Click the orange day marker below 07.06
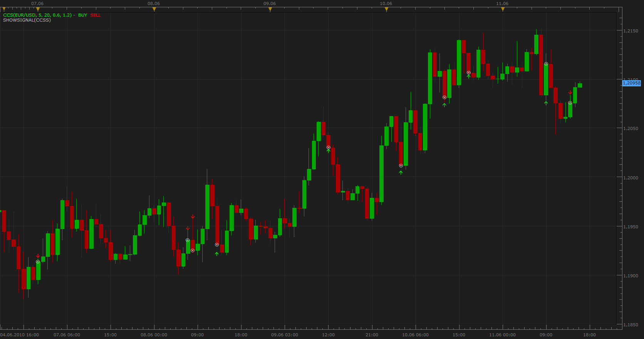 [x=38, y=9]
